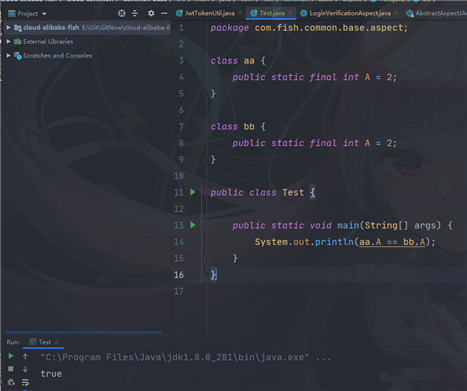Click the bug icon under the Stop button
Image resolution: width=467 pixels, height=391 pixels.
11,382
